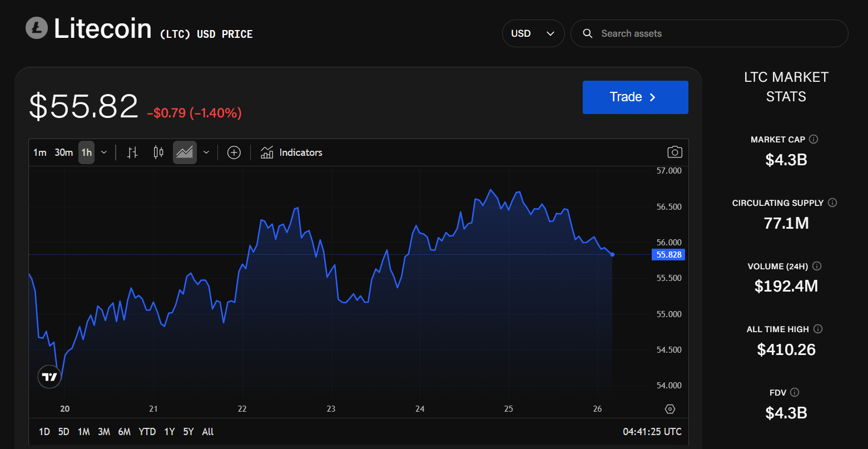Click the 04:41:25 UTC timezone clock
This screenshot has width=868, height=449.
tap(652, 432)
